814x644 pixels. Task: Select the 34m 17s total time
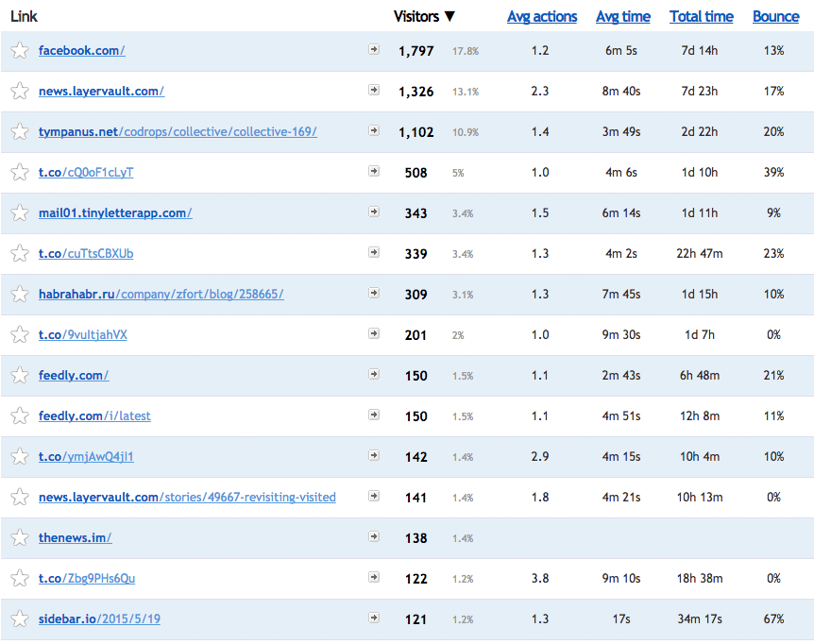point(700,619)
